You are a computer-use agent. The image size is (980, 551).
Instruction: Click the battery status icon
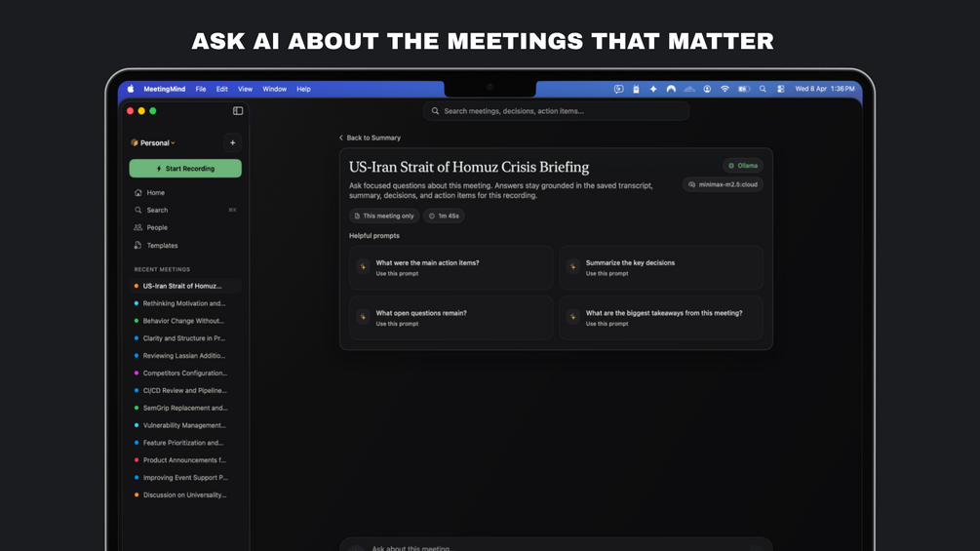[x=744, y=90]
